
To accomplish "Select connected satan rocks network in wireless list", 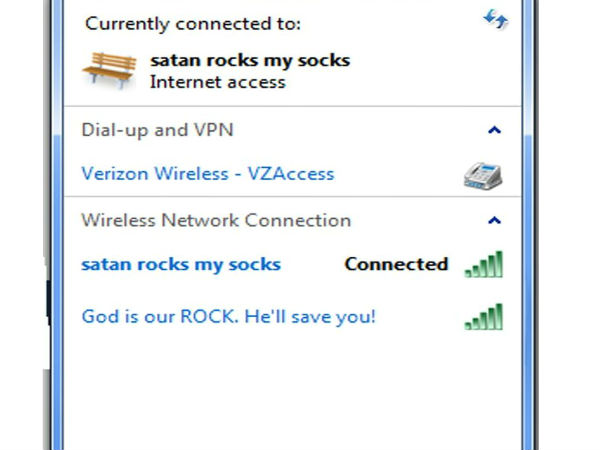I will point(180,265).
